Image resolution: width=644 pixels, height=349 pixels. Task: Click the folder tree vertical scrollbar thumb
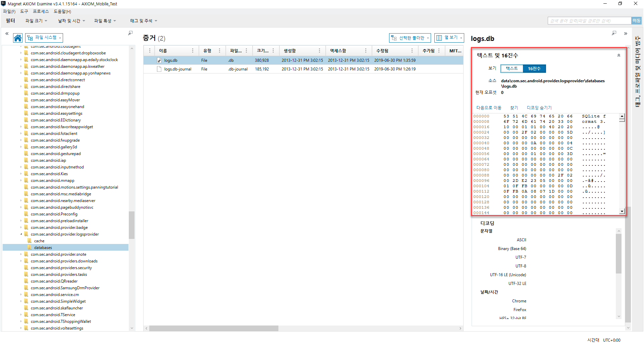[x=131, y=225]
